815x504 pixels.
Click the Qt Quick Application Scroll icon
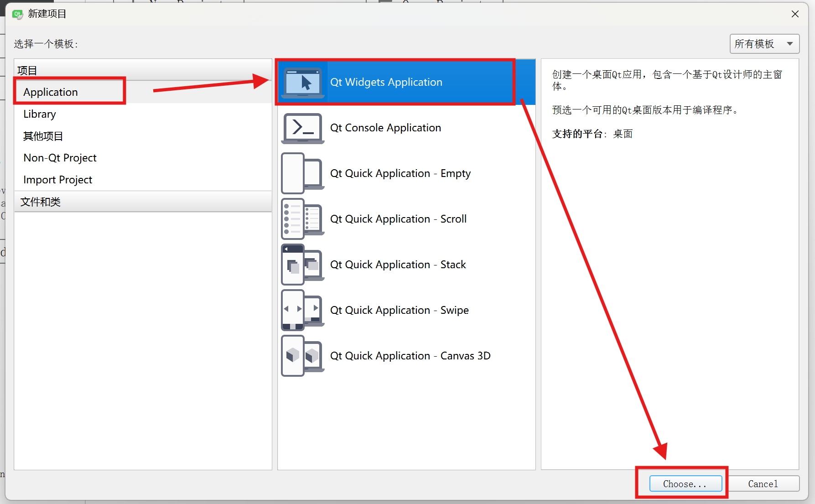pyautogui.click(x=303, y=219)
